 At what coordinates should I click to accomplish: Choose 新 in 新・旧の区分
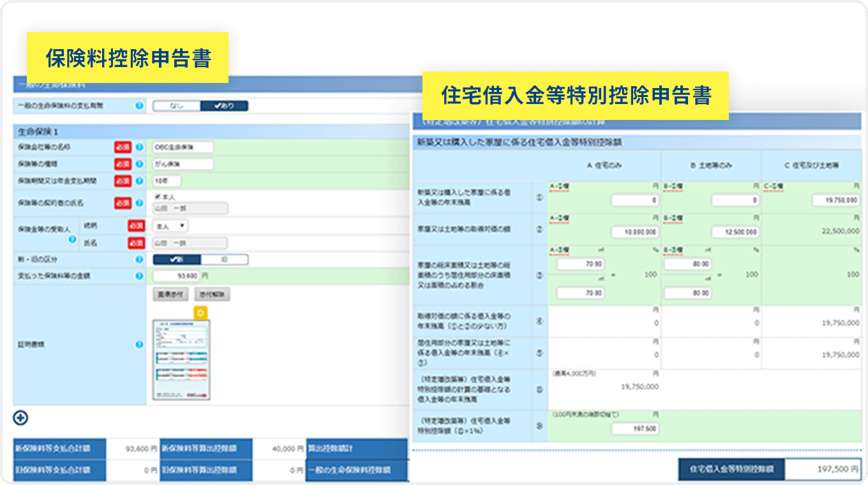click(x=176, y=260)
